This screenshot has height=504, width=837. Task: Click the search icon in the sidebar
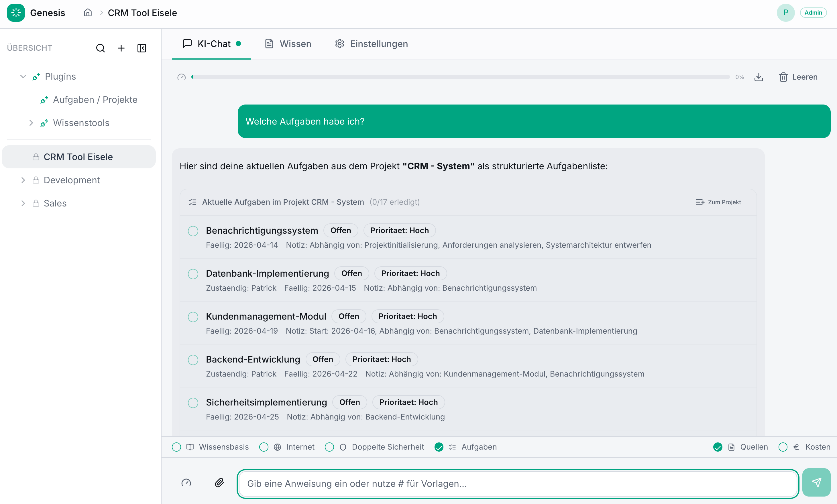101,48
